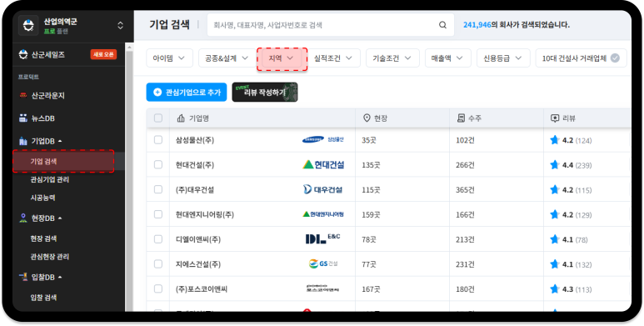This screenshot has height=326, width=644.
Task: Collapse the 현장DB menu section
Action: 60,218
